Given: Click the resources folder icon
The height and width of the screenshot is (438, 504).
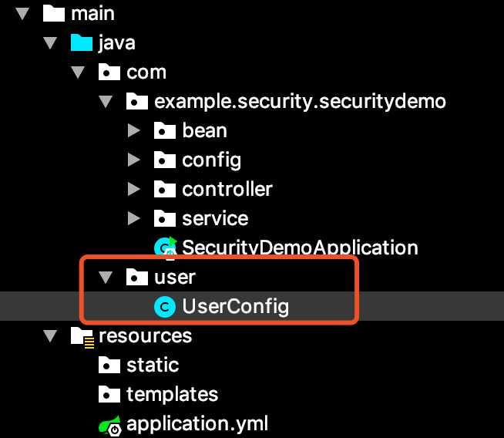Looking at the screenshot, I should point(82,337).
